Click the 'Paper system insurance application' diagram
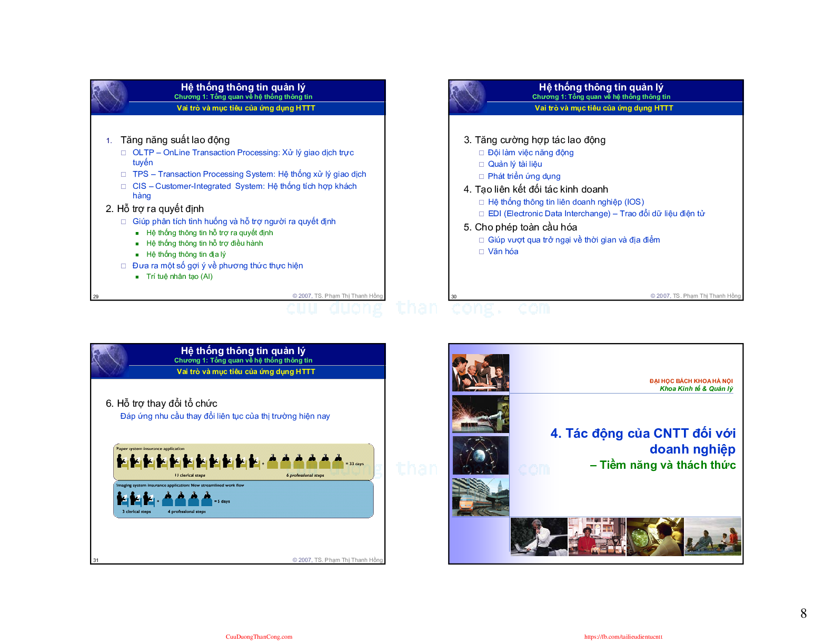This screenshot has height=644, width=834. (x=243, y=462)
